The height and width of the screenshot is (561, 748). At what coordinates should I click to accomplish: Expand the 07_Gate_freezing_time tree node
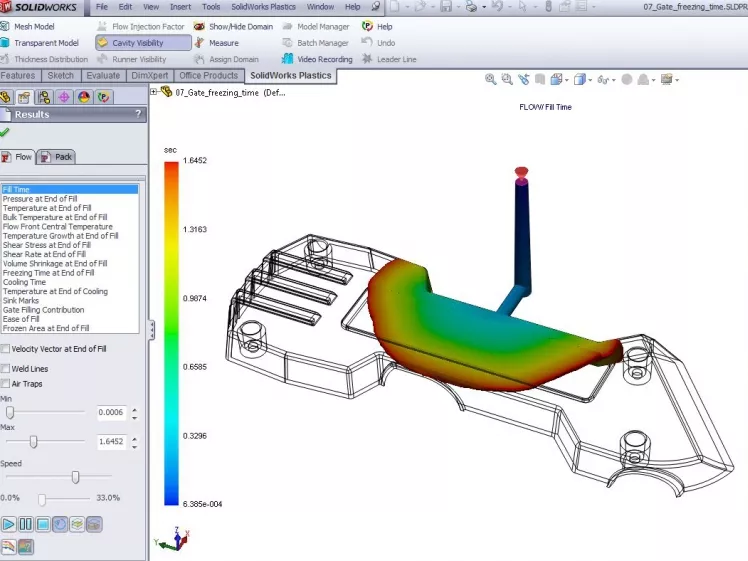coord(154,92)
